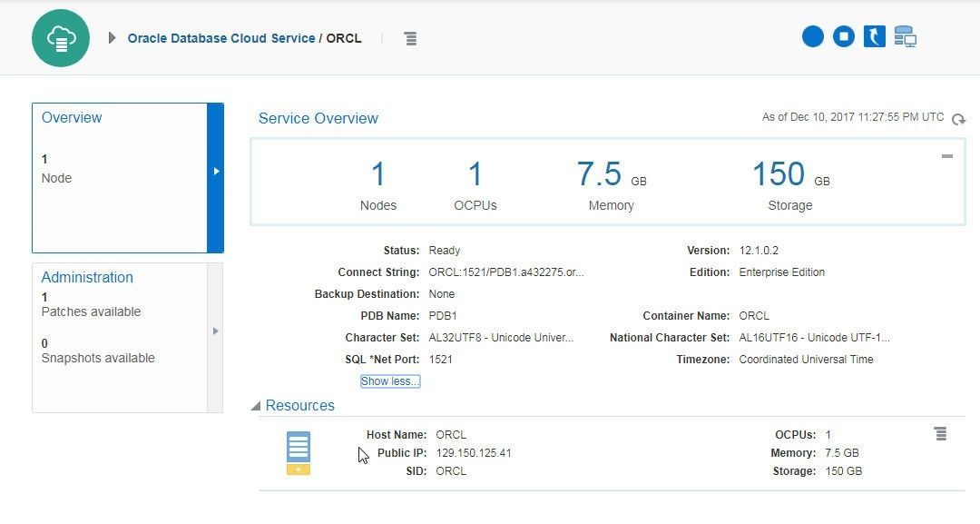The image size is (980, 524).
Task: Click 1 Patches available in Administration
Action: [x=92, y=304]
